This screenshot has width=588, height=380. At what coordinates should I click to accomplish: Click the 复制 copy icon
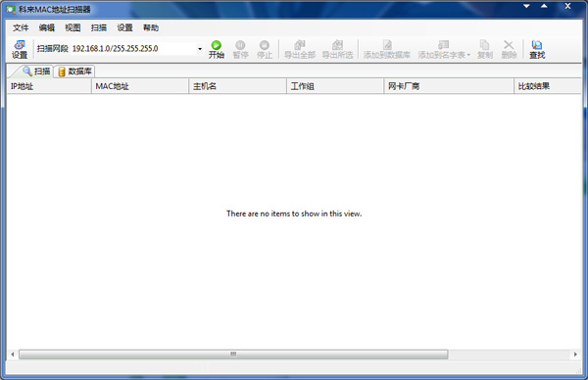click(x=485, y=50)
